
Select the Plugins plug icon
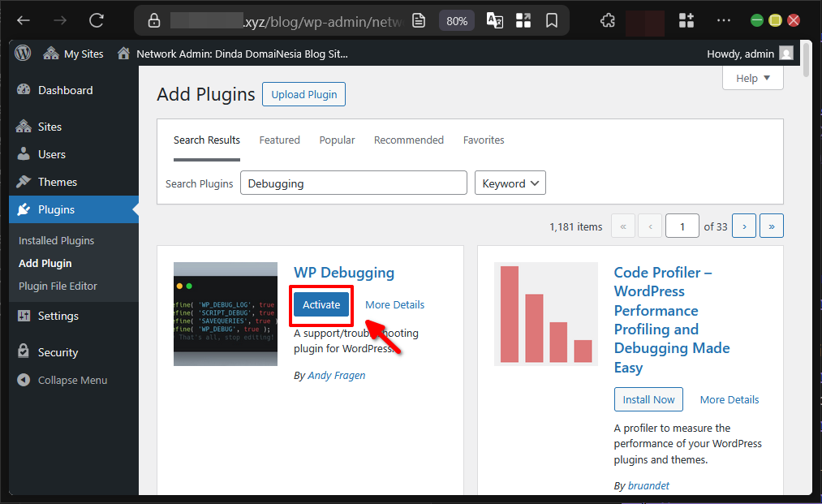point(24,209)
